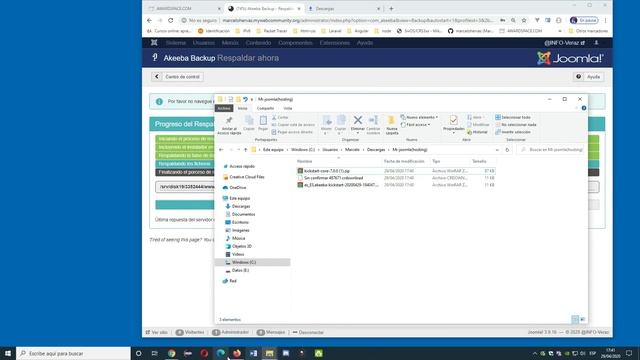Sort by Fecha de modificación column header
This screenshot has height=360, width=640.
point(404,162)
